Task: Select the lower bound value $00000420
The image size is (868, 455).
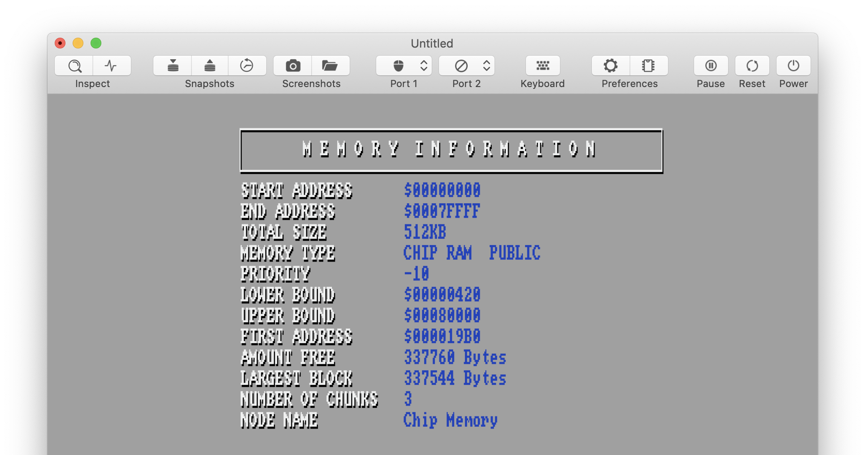Action: [442, 295]
